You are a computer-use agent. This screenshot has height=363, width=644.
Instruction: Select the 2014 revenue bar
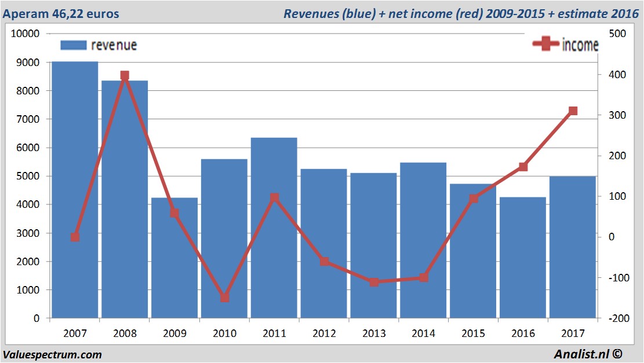pyautogui.click(x=423, y=240)
